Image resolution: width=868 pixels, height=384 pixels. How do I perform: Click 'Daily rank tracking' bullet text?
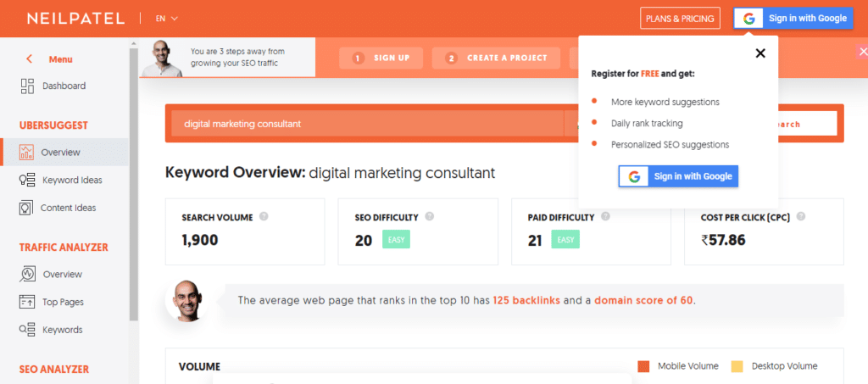647,124
